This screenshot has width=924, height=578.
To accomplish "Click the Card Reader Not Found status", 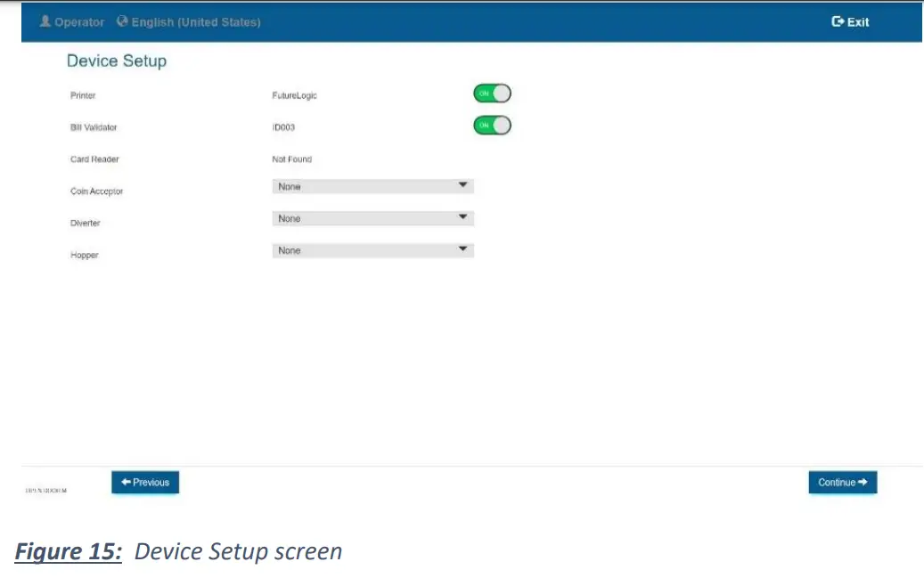I will pos(291,159).
